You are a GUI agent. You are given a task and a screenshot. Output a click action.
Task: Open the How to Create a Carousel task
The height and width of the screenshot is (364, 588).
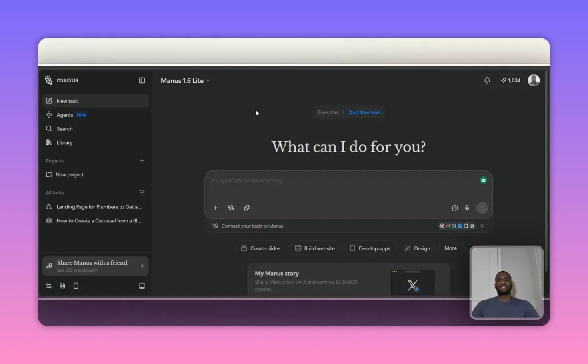95,221
